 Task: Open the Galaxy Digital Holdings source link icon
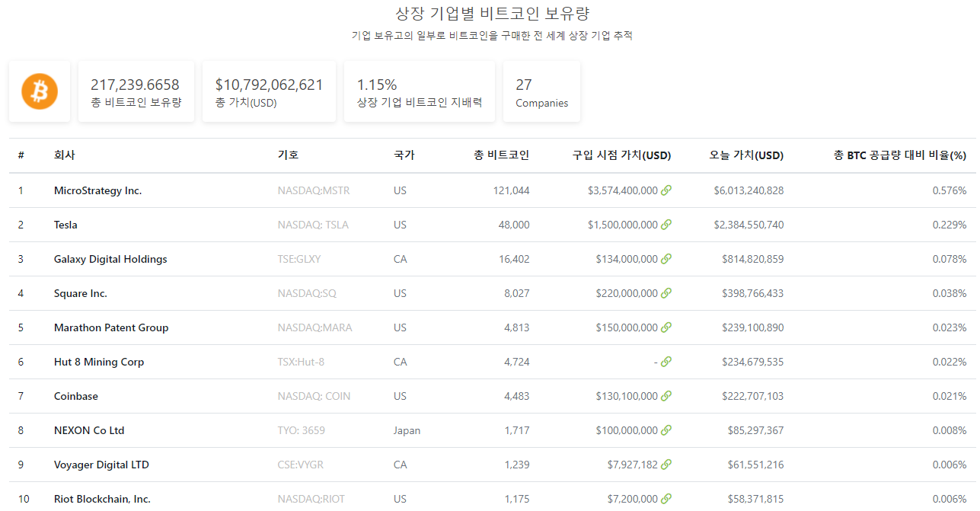tap(666, 259)
